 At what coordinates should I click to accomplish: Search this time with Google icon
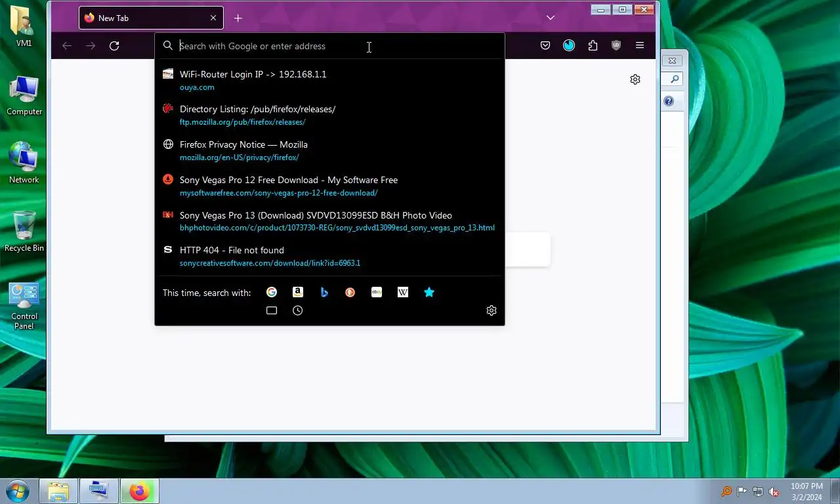(272, 293)
